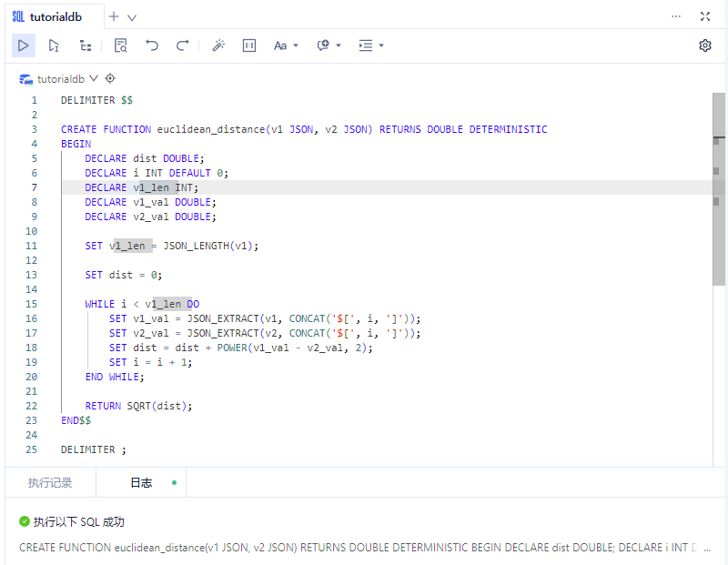Image resolution: width=728 pixels, height=565 pixels.
Task: Click the 执行以下 SQL 成功 message
Action: click(x=78, y=522)
